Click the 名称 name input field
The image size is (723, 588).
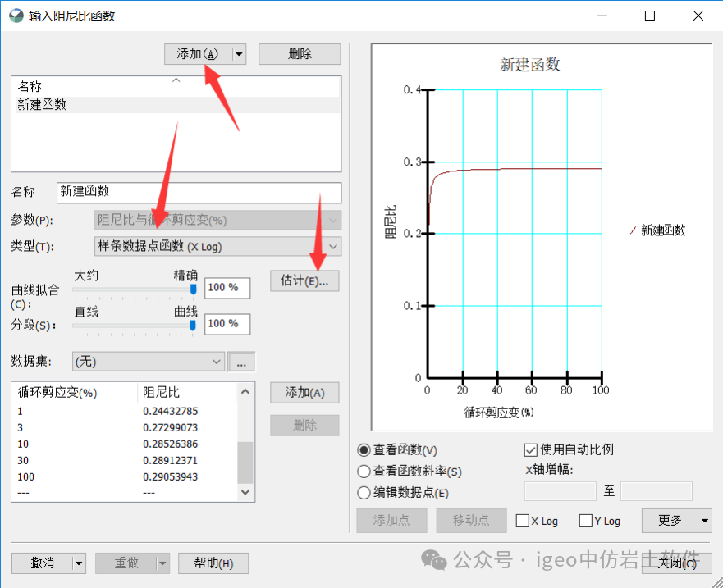(197, 192)
